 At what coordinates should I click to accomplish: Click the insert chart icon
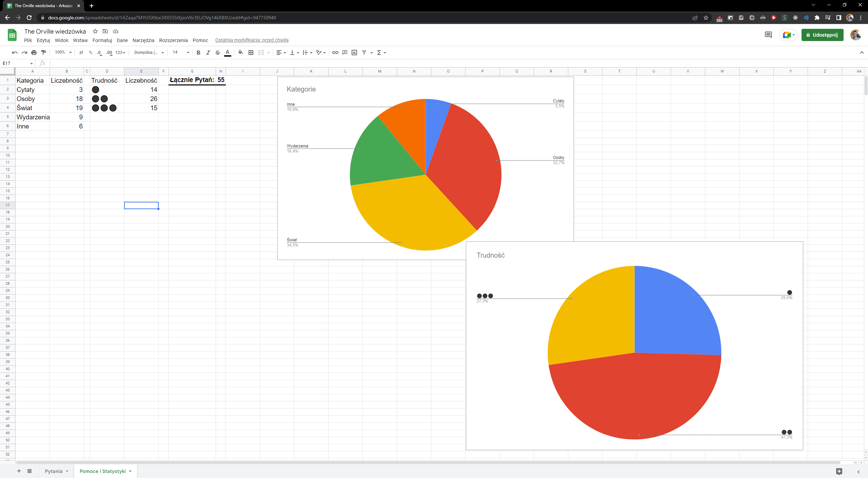(354, 53)
